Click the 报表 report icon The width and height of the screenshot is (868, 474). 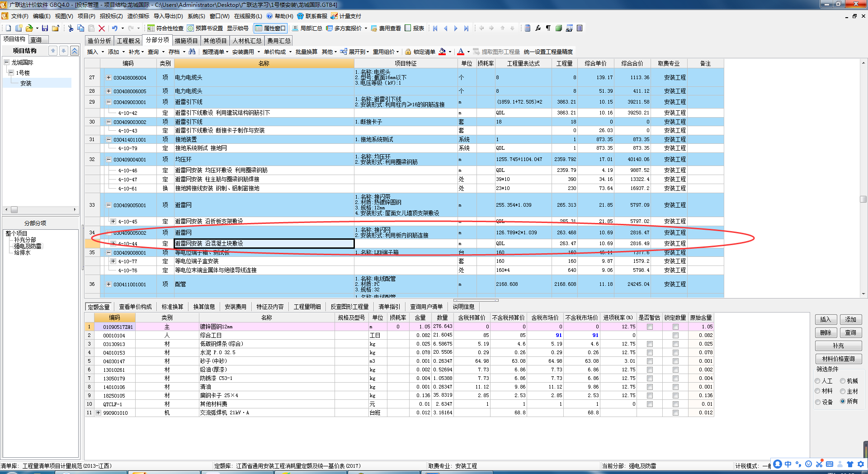point(415,28)
